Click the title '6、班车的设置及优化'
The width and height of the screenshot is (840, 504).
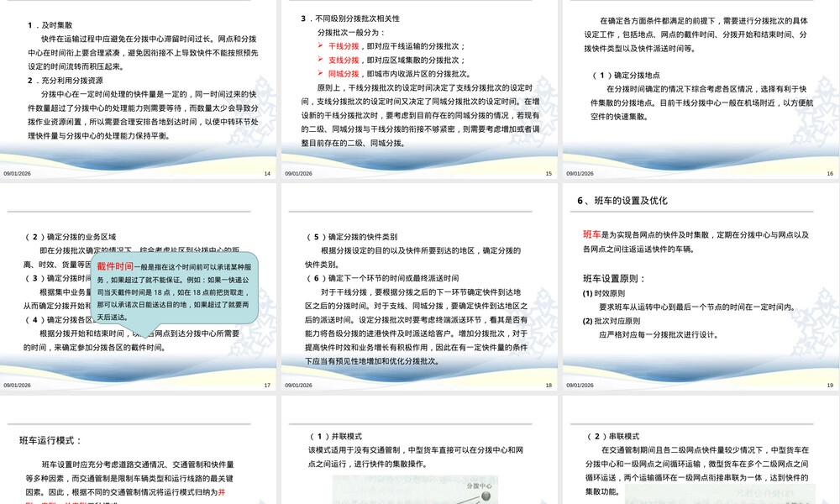point(622,200)
